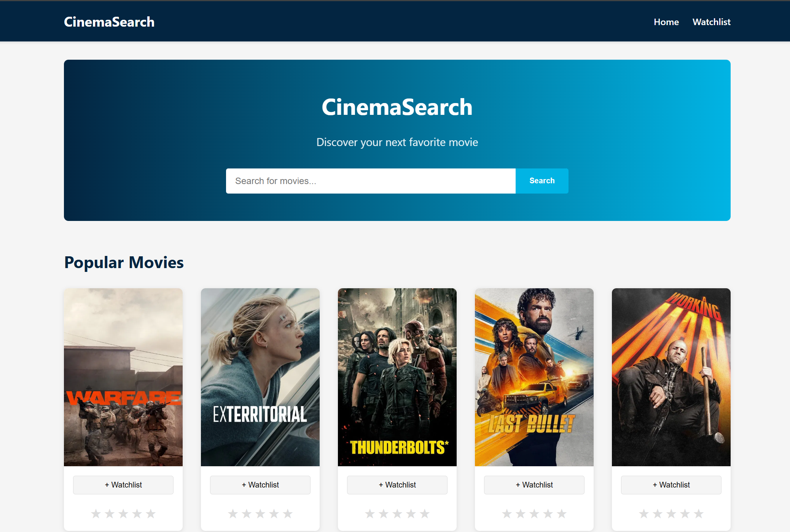The image size is (790, 532).
Task: Click the large CinemaSearch hero title
Action: [x=397, y=107]
